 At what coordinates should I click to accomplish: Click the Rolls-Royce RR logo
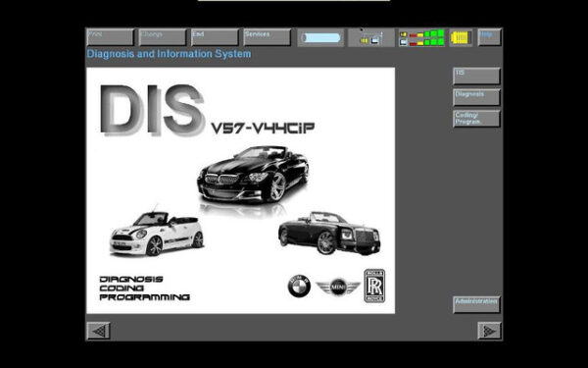click(x=374, y=286)
